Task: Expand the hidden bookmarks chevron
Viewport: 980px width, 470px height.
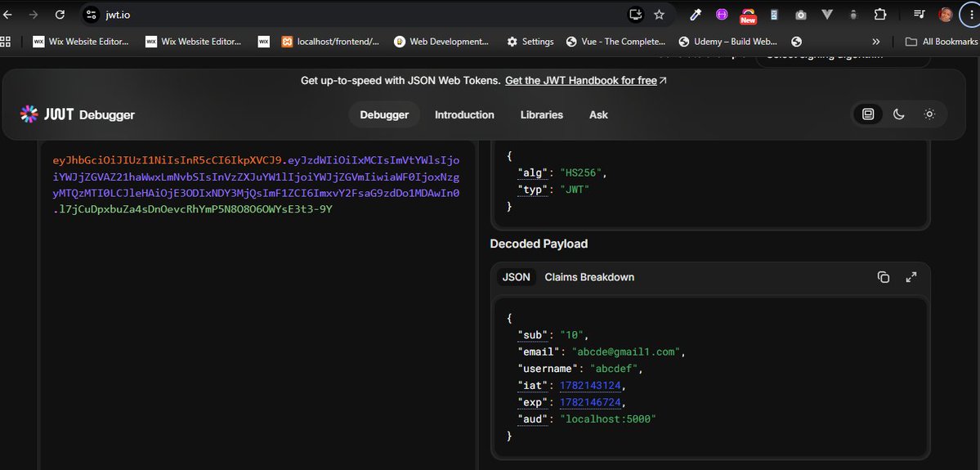Action: [x=875, y=41]
